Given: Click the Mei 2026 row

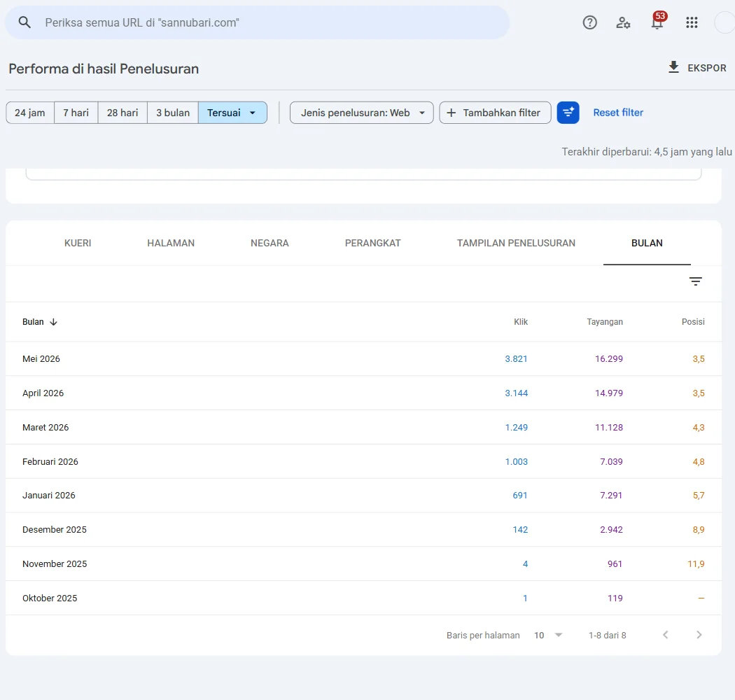Looking at the screenshot, I should point(363,358).
